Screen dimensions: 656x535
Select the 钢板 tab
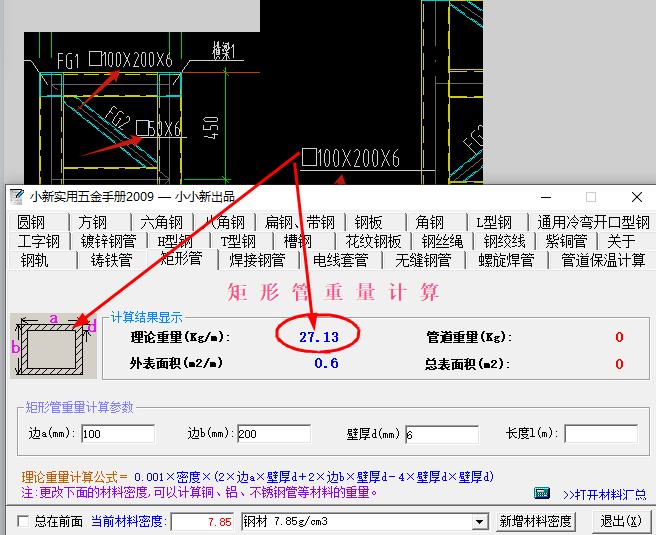pos(375,222)
